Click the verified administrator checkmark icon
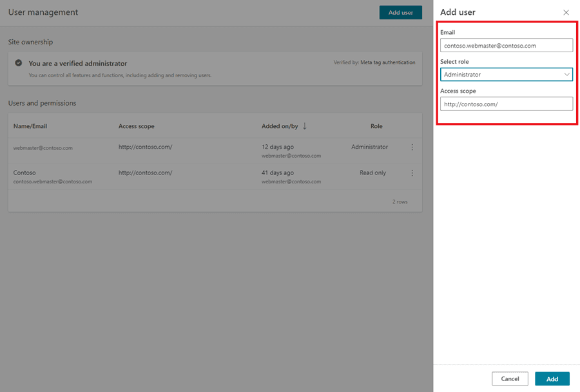 click(x=19, y=63)
